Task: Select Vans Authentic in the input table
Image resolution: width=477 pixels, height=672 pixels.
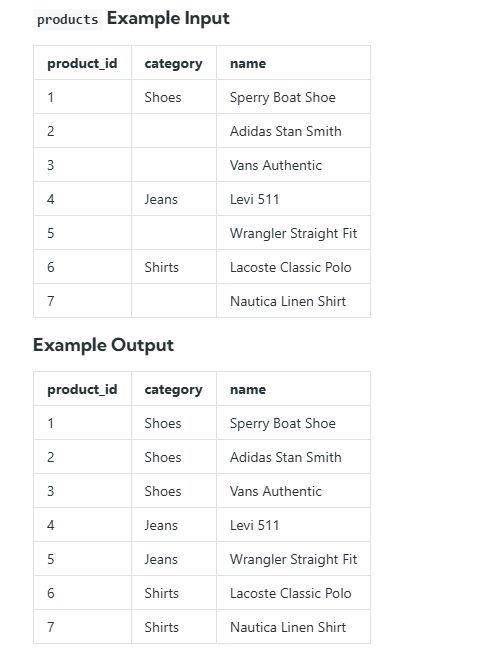Action: [x=276, y=165]
